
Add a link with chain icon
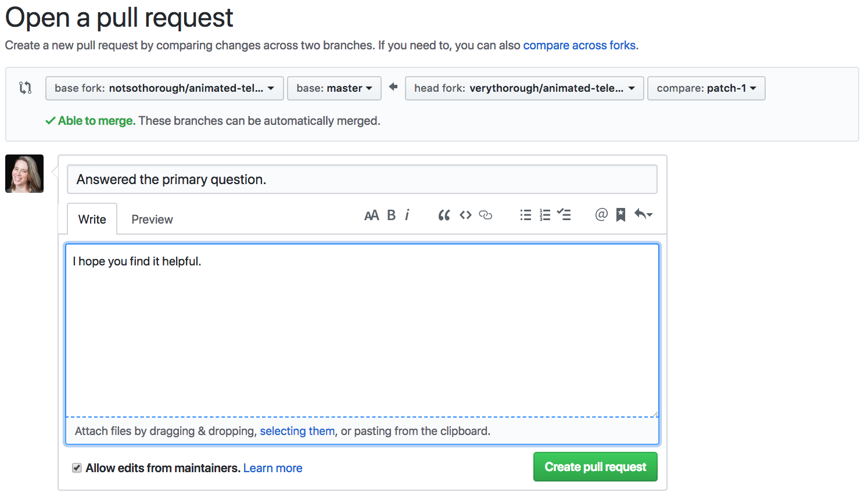[486, 215]
